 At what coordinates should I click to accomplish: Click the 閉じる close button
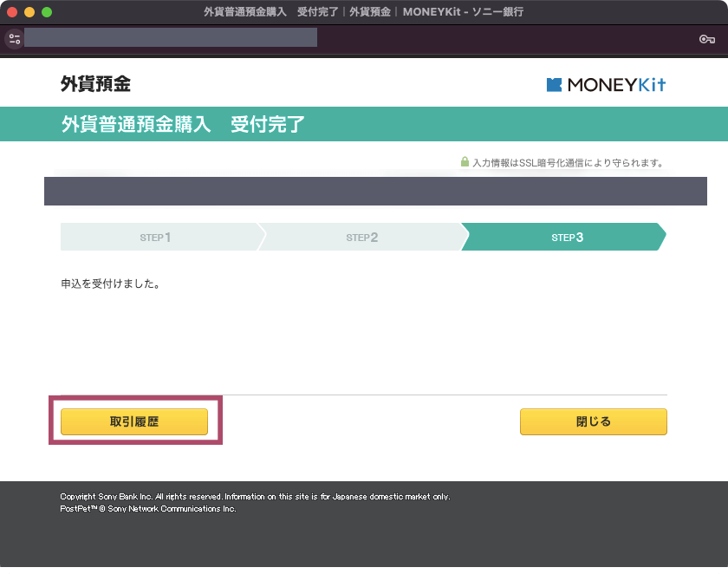(x=594, y=421)
